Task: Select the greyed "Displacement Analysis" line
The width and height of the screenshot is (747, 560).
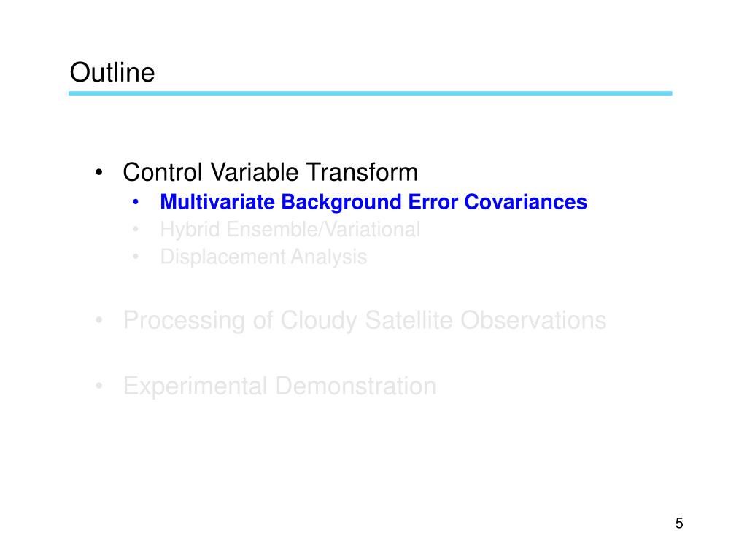Action: pyautogui.click(x=263, y=257)
